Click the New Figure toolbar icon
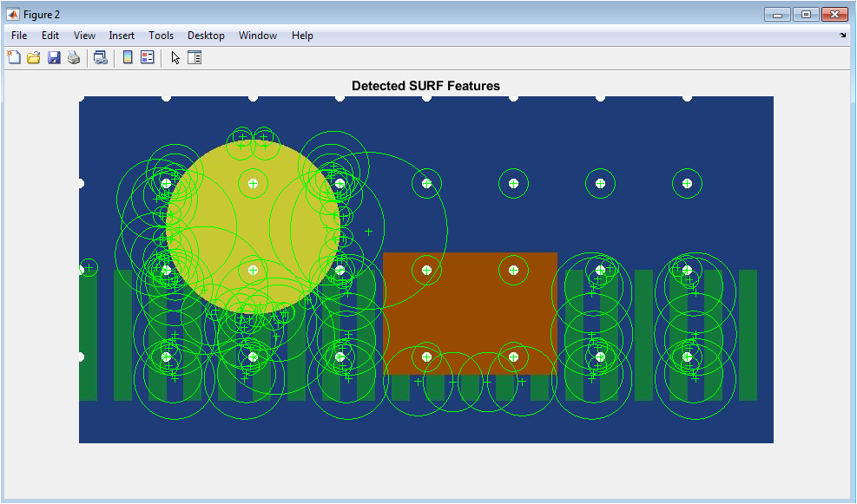857x504 pixels. [x=14, y=58]
